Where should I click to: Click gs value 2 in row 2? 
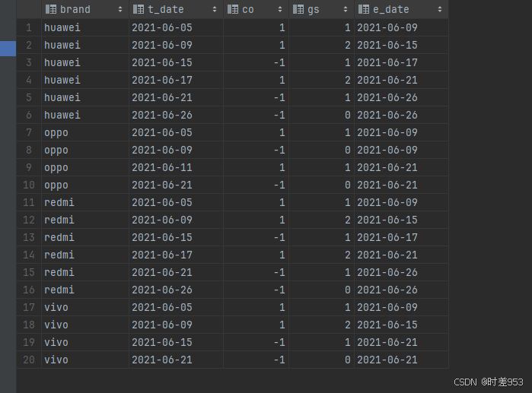[x=322, y=45]
